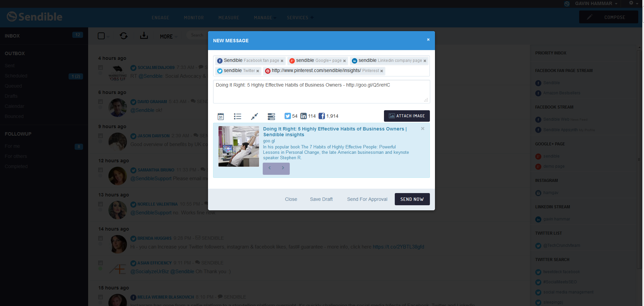The height and width of the screenshot is (306, 644).
Task: Click Save Draft
Action: [321, 199]
